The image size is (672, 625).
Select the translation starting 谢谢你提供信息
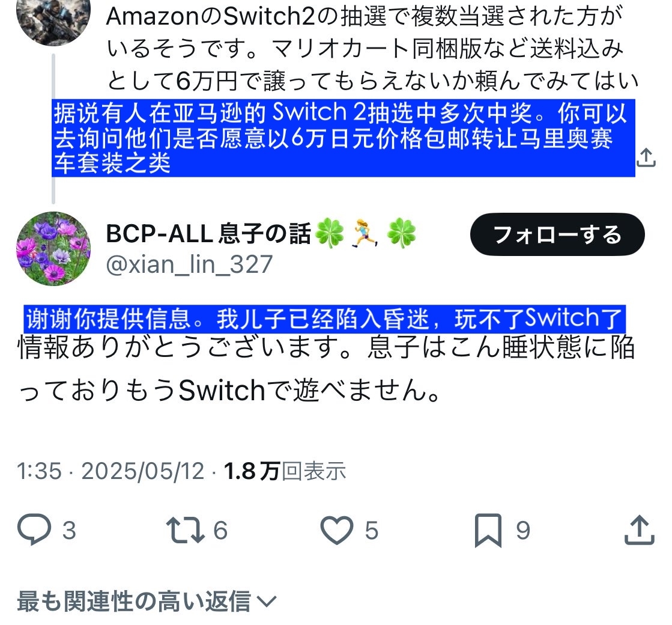(x=324, y=319)
